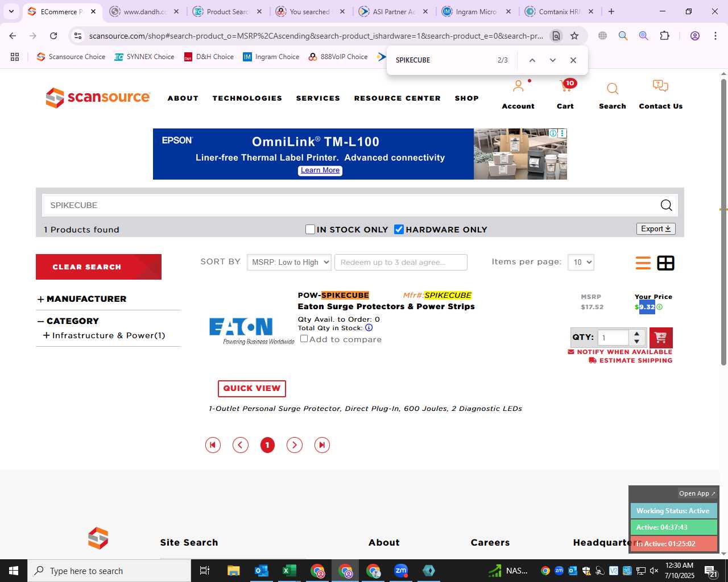Click the QTY input field
The height and width of the screenshot is (582, 728).
point(613,338)
